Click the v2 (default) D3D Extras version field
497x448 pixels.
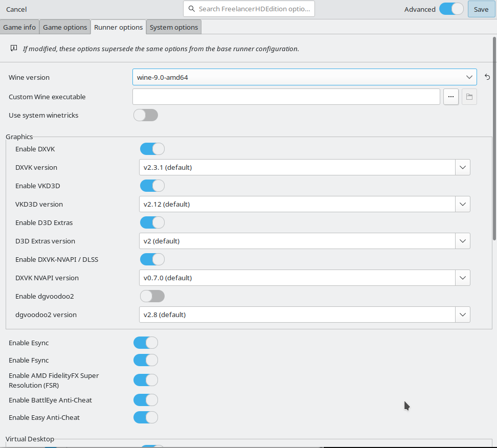tap(297, 241)
